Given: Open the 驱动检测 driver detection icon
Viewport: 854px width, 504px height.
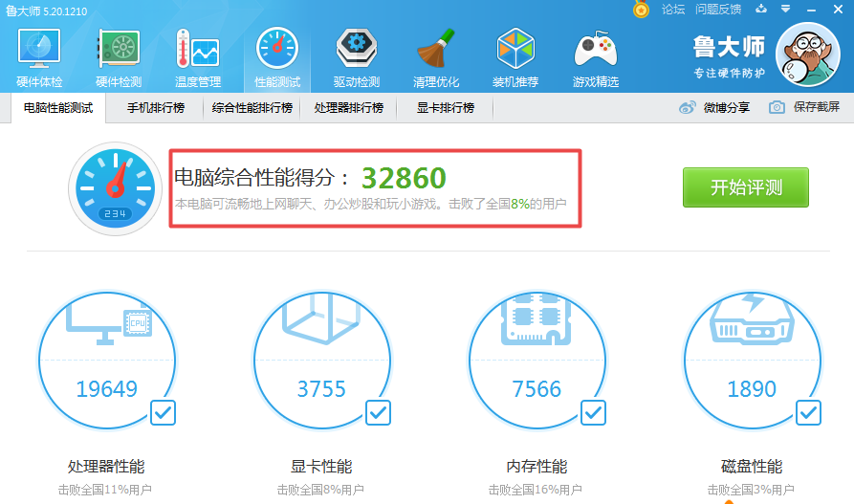Looking at the screenshot, I should [357, 49].
